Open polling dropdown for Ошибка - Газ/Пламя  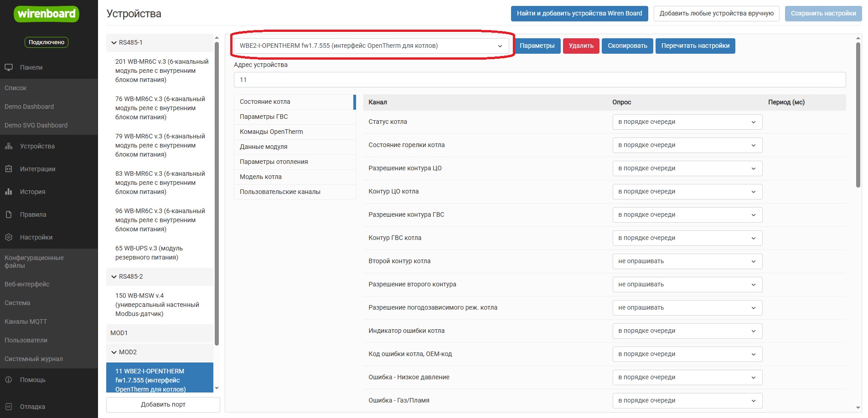(687, 401)
